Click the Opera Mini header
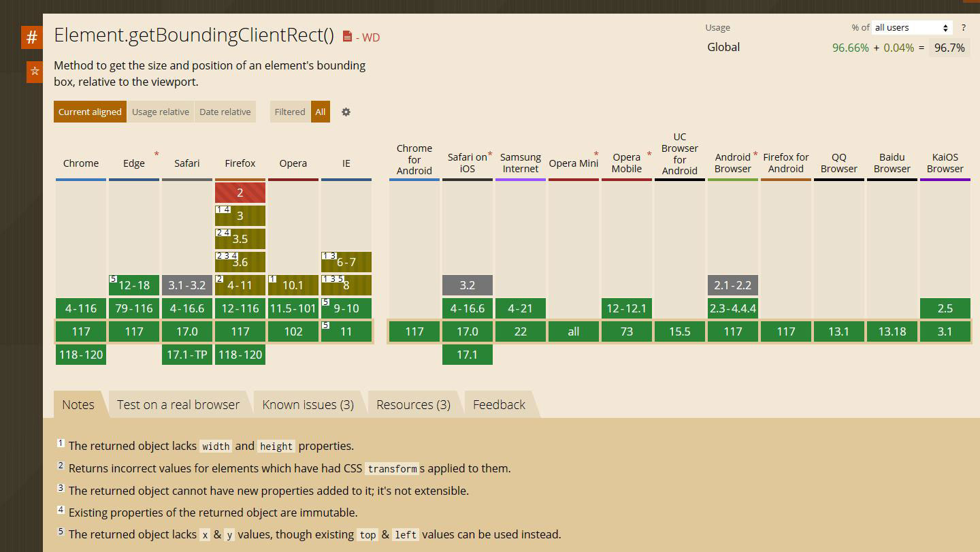This screenshot has width=980, height=552. click(574, 163)
